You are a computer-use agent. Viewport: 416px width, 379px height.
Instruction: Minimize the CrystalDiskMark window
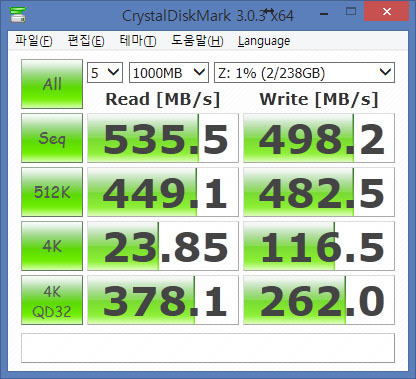click(324, 14)
